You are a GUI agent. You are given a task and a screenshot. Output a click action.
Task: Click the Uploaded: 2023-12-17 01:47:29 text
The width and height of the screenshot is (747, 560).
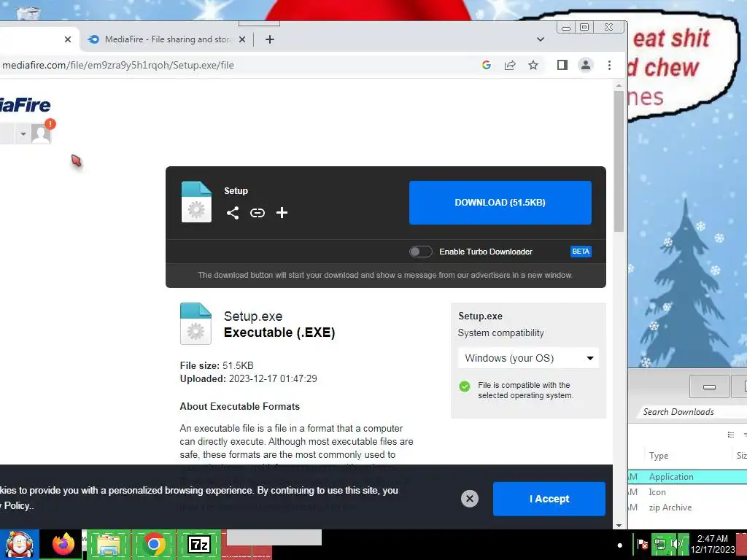pyautogui.click(x=248, y=379)
